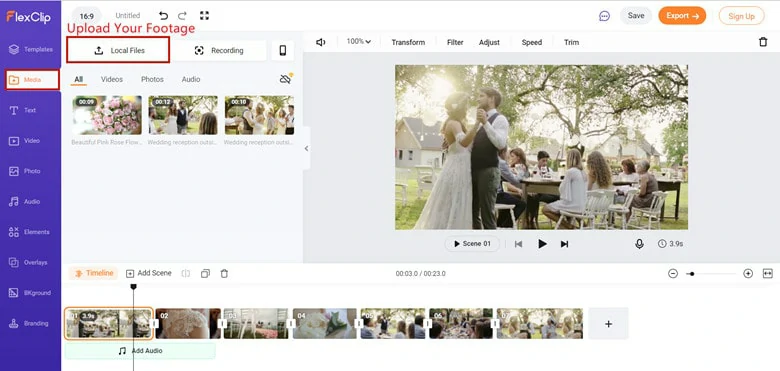Collapse the media panel arrow
Image resolution: width=780 pixels, height=371 pixels.
click(x=306, y=148)
